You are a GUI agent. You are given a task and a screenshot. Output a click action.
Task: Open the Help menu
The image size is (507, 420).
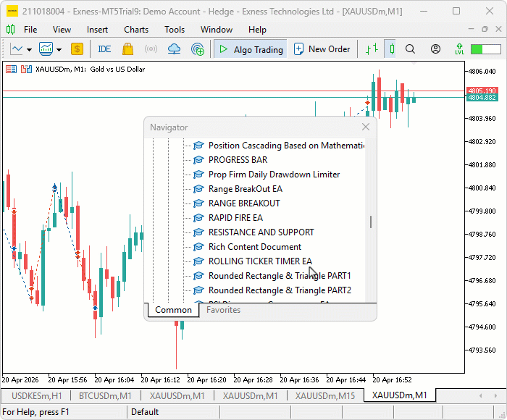pyautogui.click(x=257, y=30)
